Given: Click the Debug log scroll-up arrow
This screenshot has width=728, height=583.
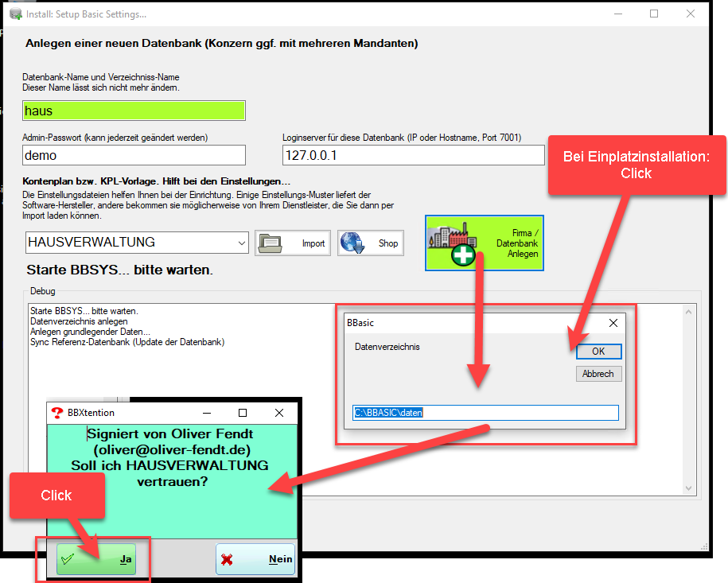Looking at the screenshot, I should pyautogui.click(x=688, y=312).
